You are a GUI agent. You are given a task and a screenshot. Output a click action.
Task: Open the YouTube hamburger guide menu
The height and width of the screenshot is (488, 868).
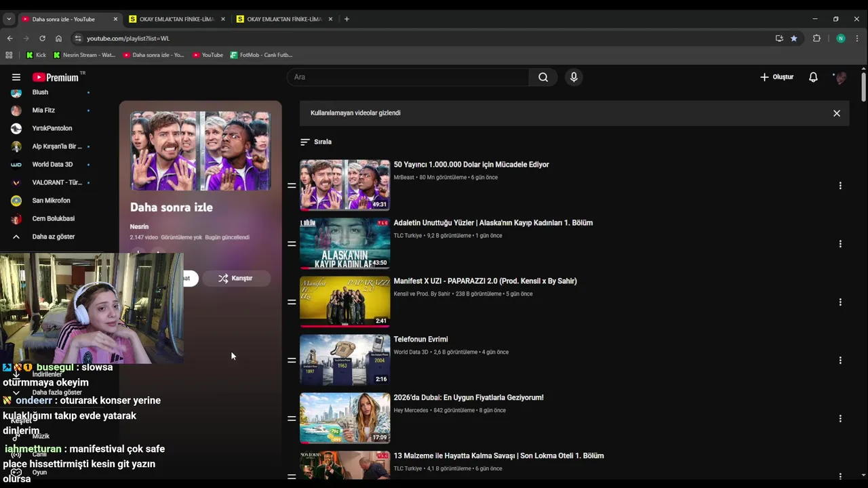[x=16, y=77]
